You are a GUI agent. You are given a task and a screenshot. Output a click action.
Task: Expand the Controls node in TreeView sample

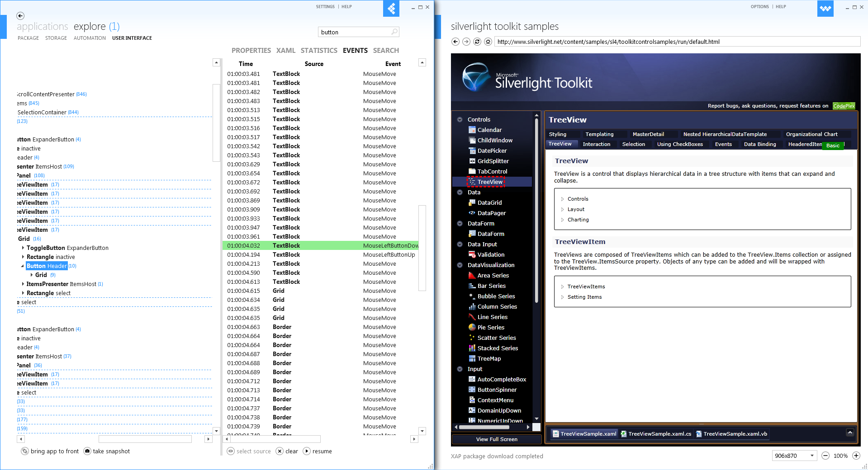563,199
